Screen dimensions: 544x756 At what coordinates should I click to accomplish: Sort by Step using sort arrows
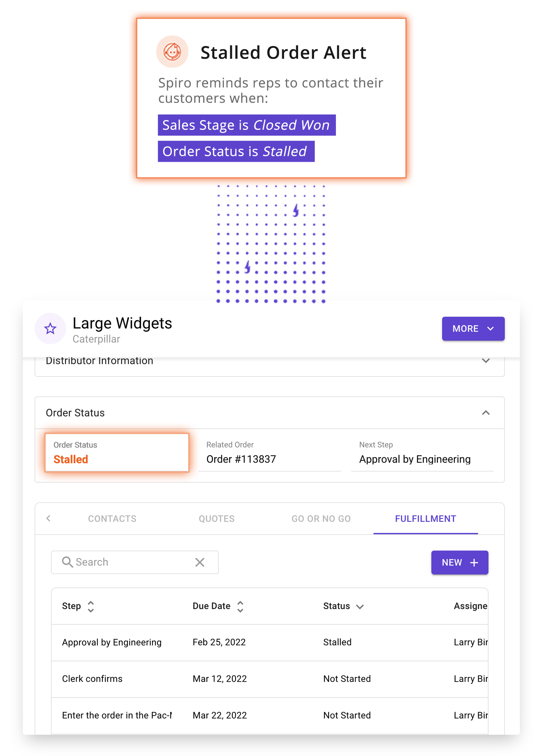[91, 606]
